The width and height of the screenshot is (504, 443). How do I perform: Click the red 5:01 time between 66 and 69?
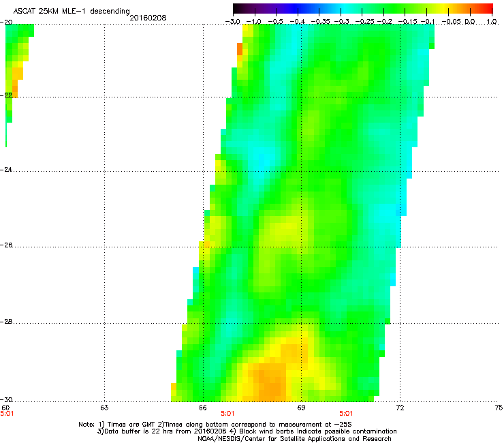[227, 414]
